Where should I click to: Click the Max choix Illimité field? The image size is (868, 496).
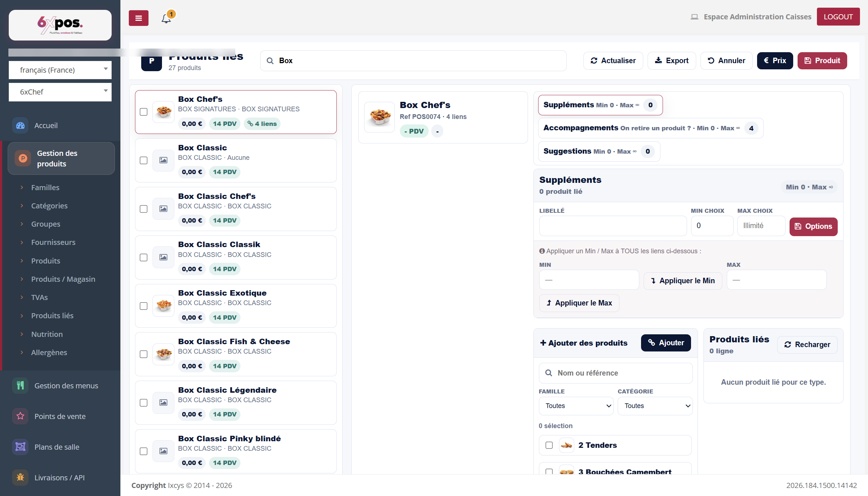pyautogui.click(x=761, y=226)
